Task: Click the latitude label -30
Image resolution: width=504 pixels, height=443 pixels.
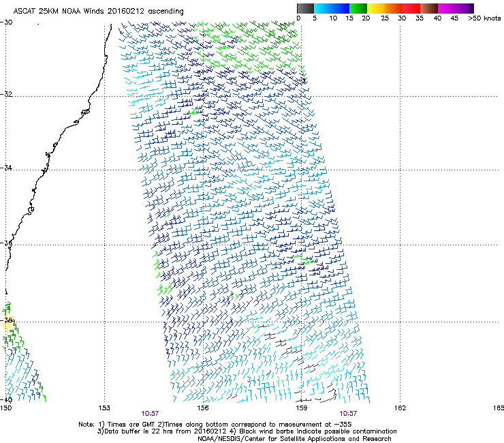Action: coord(6,22)
